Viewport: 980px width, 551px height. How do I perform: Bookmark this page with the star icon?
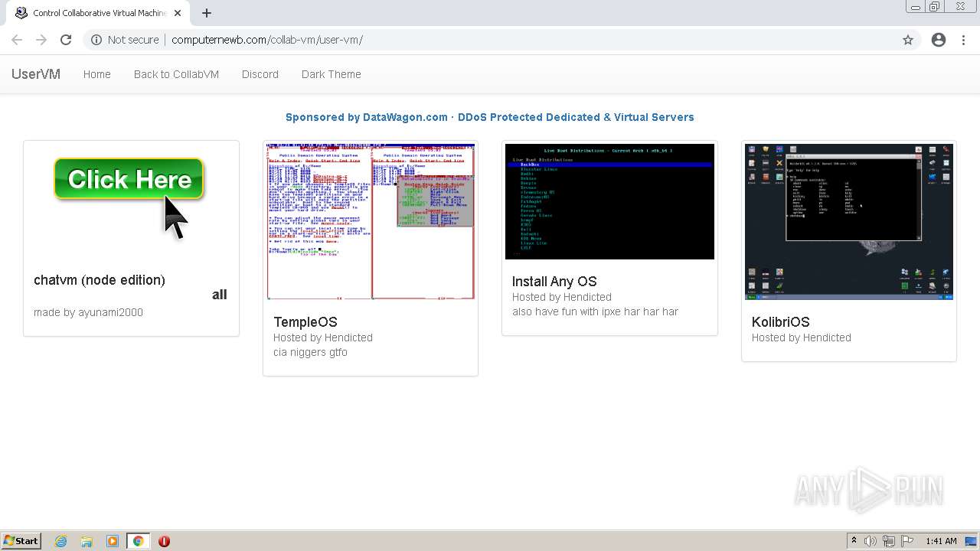click(x=908, y=40)
